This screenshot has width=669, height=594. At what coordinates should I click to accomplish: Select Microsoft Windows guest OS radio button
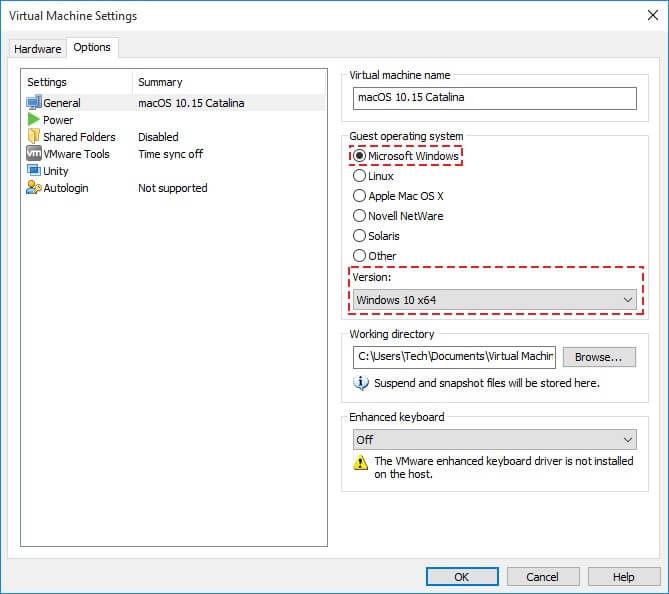[x=359, y=156]
